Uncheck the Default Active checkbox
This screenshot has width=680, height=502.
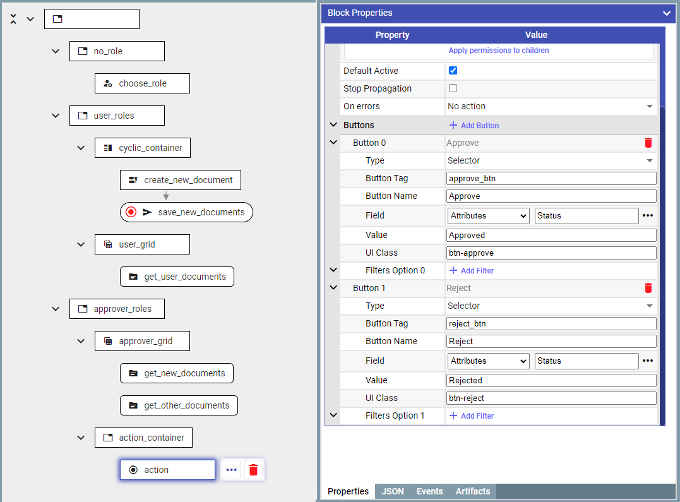453,71
